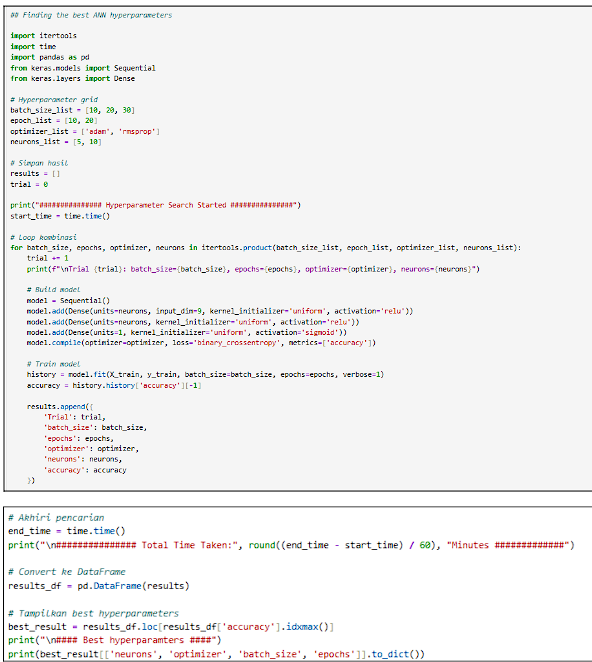This screenshot has width=592, height=662.
Task: Click the 'results = []' line
Action: [35, 174]
